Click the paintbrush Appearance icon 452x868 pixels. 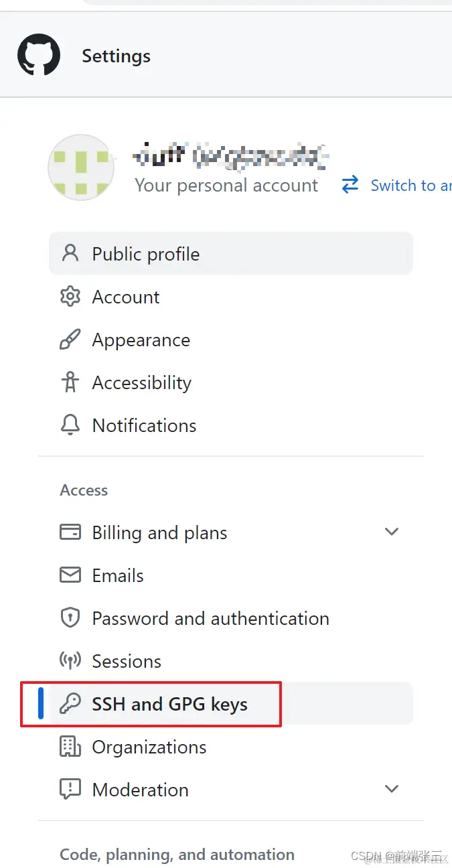[70, 340]
